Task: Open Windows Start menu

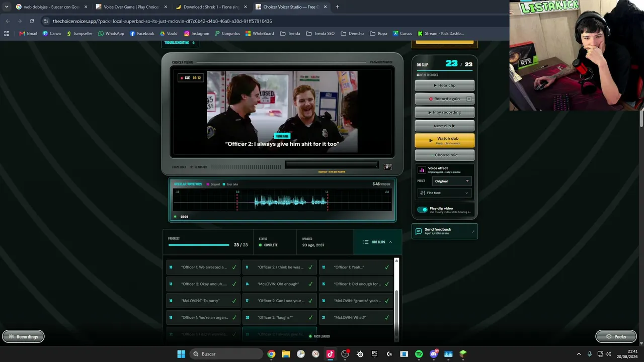Action: point(181,354)
